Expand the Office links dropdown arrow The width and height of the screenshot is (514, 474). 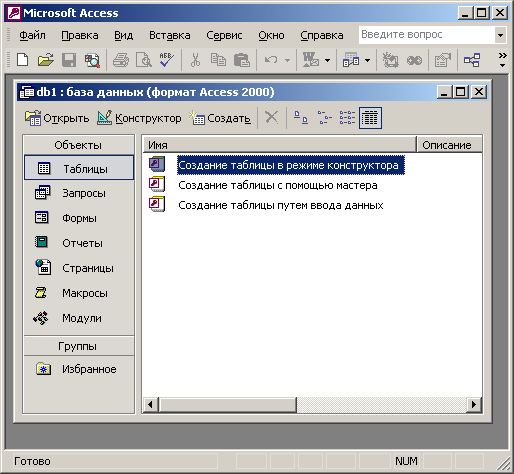[328, 60]
